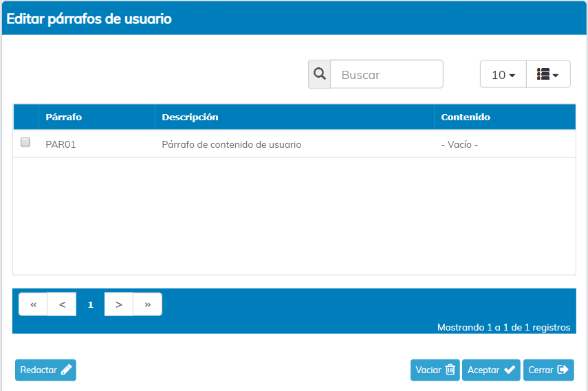Open the column visibility list dropdown
588x391 pixels.
(548, 74)
